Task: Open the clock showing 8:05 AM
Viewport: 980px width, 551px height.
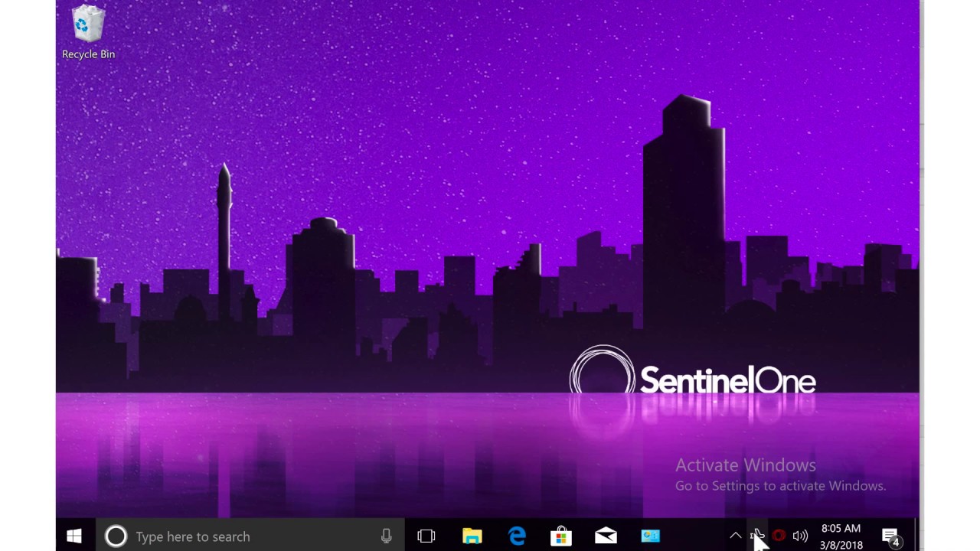Action: pyautogui.click(x=841, y=536)
